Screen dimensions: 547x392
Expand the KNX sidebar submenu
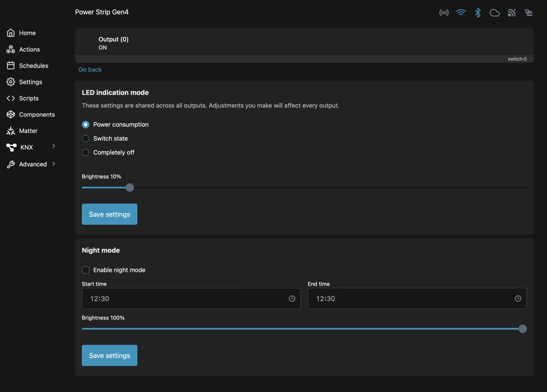(53, 146)
